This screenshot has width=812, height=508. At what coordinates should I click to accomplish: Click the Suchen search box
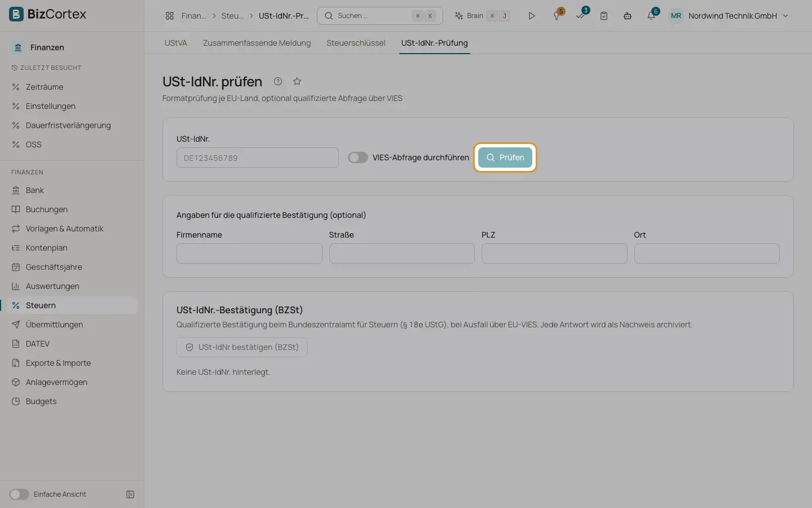click(380, 16)
